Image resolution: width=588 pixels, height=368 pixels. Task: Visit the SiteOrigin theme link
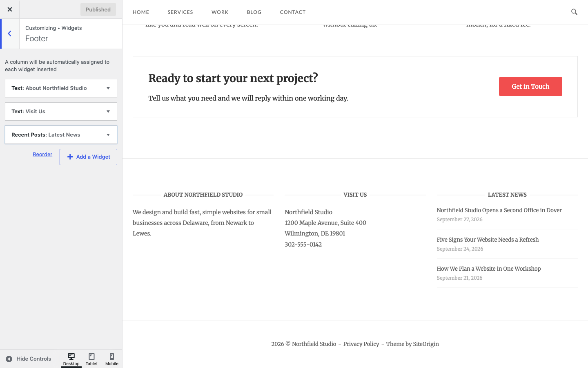coord(426,344)
